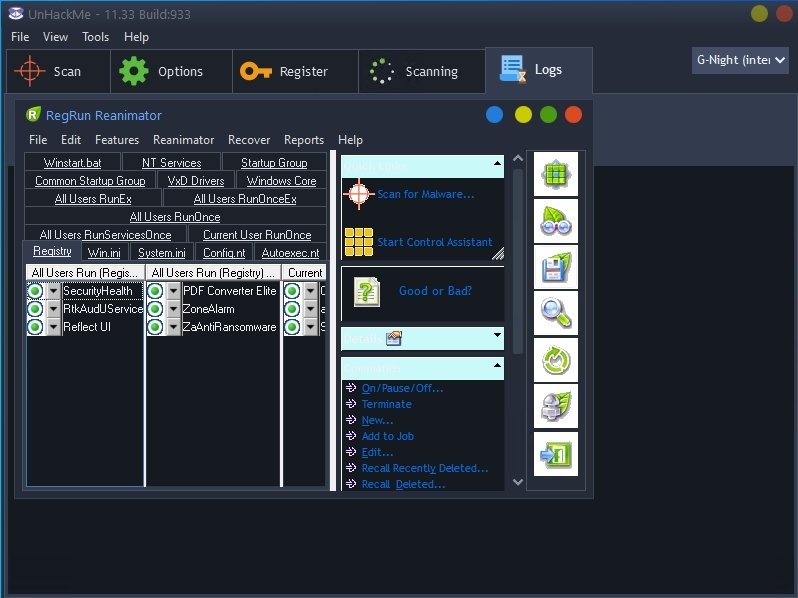Click the floppy disk save icon
Screen dimensions: 798x598
pos(555,267)
